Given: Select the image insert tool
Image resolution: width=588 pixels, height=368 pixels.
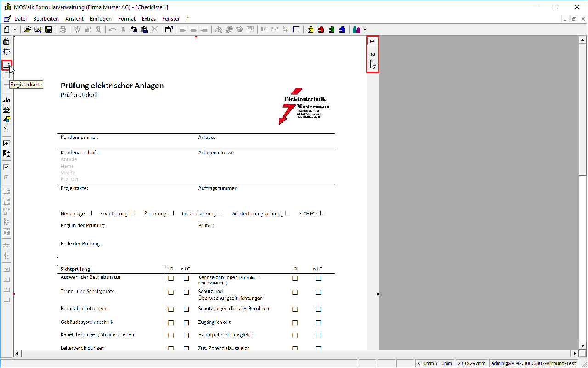Looking at the screenshot, I should 6,109.
